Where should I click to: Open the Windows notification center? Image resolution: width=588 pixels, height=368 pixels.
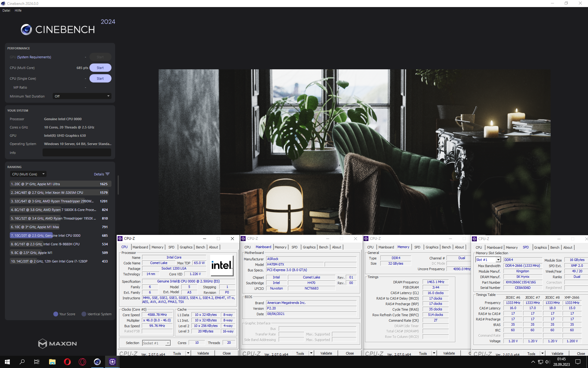point(578,362)
